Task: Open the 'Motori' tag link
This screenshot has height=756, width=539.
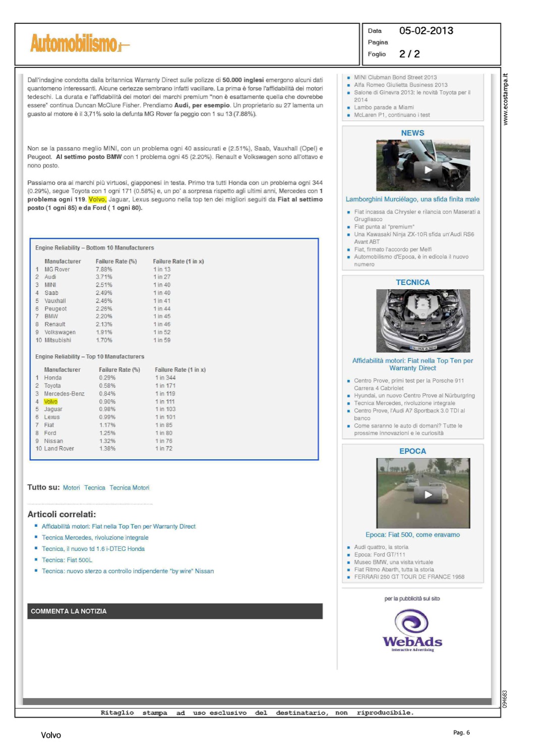Action: click(x=71, y=488)
